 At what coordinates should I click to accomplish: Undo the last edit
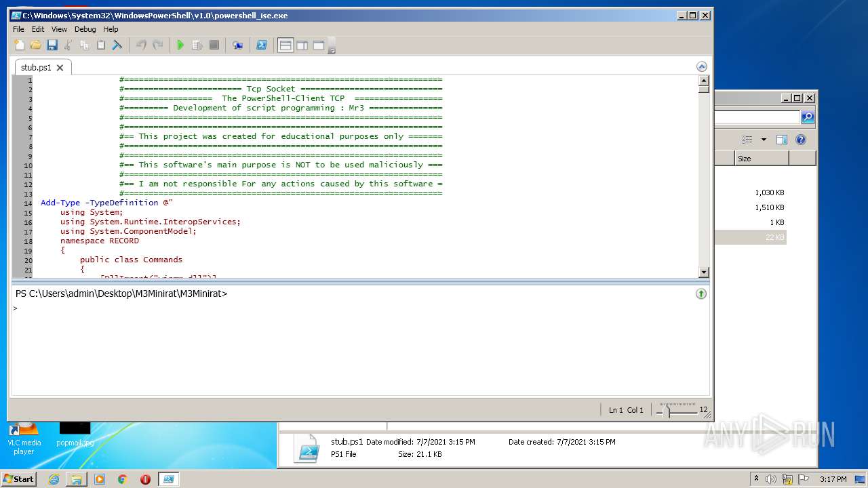[x=141, y=45]
